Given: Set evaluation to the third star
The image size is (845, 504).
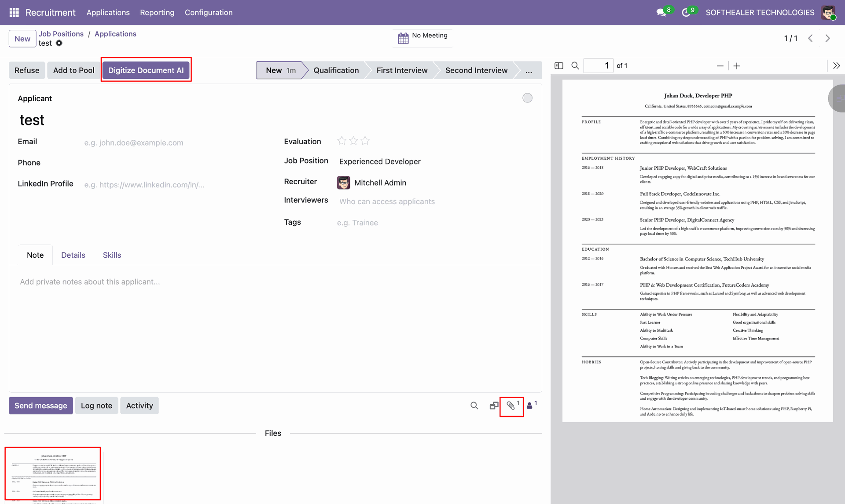Looking at the screenshot, I should tap(365, 141).
